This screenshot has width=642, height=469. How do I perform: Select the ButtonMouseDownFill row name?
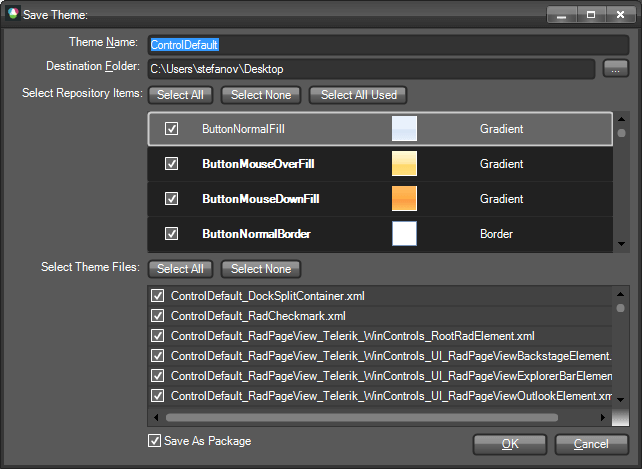click(x=261, y=199)
